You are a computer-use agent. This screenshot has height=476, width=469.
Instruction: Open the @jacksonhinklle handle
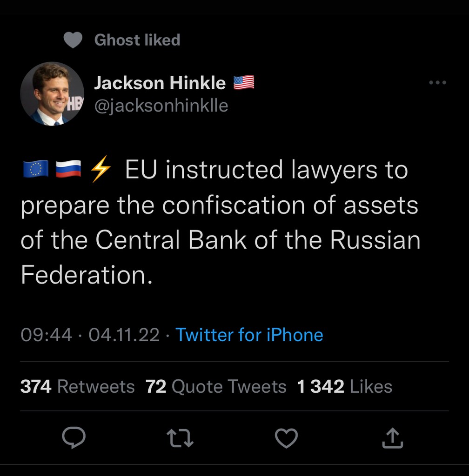click(161, 106)
